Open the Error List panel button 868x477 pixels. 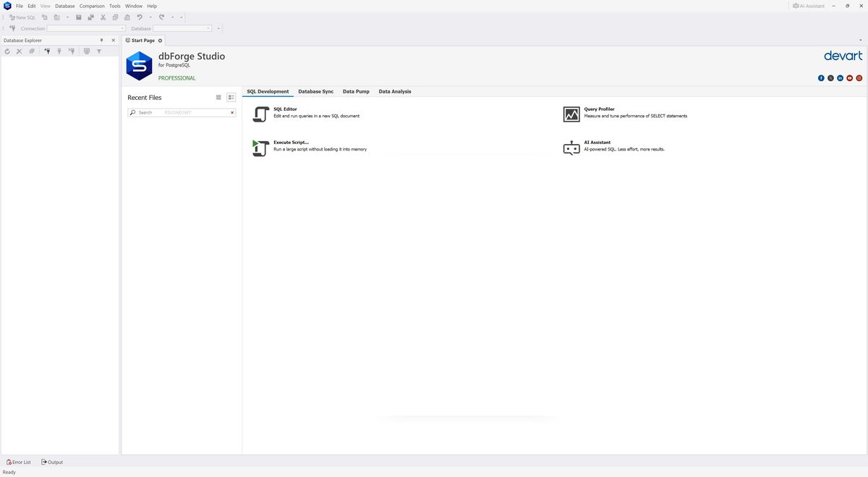pyautogui.click(x=19, y=462)
